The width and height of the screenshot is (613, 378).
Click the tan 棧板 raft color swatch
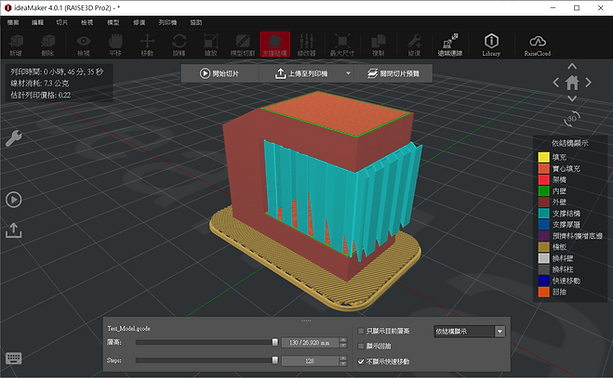(x=544, y=247)
